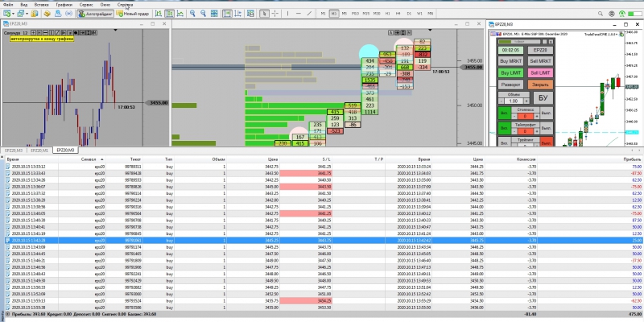Click Buy MRKT on trade panel

(510, 61)
